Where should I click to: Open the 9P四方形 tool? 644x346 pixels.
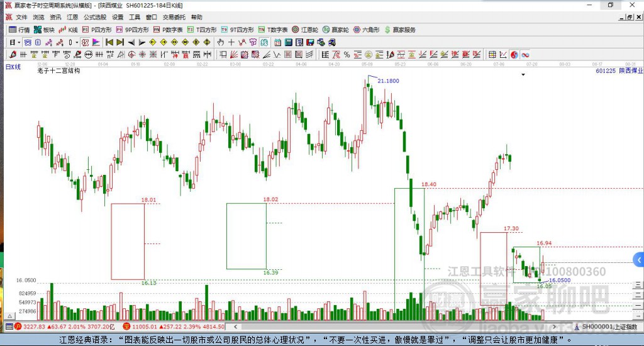point(132,30)
